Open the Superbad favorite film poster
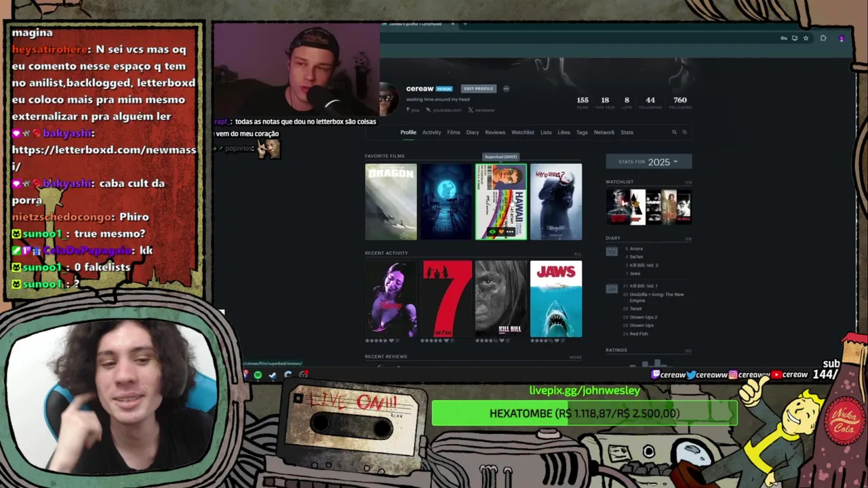The height and width of the screenshot is (488, 868). (x=501, y=201)
